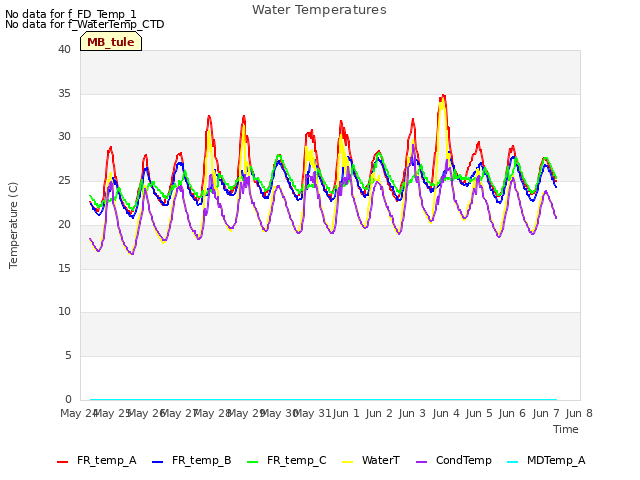
Task: Click the 'No data for f_WaterTemp_CTD' message
Action: point(84,24)
